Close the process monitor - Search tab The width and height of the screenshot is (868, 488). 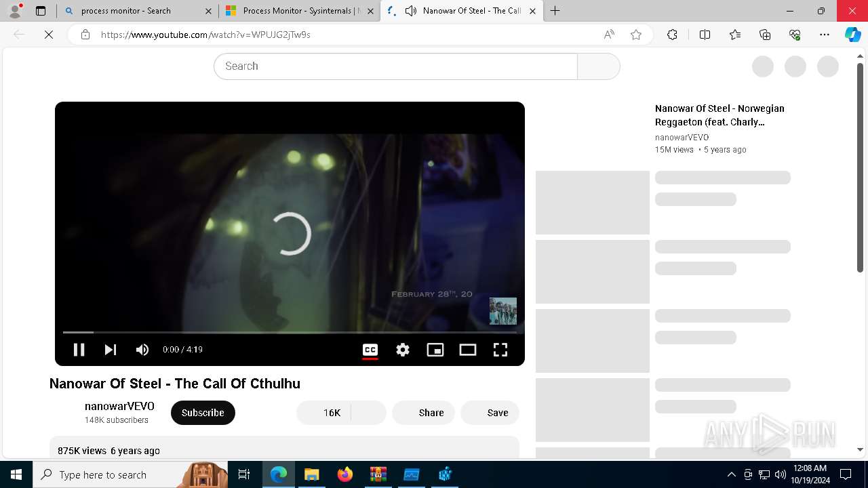pos(208,11)
